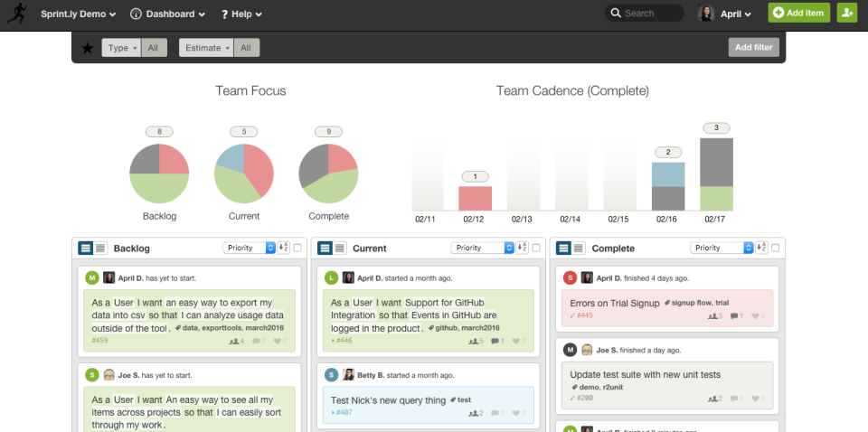Viewport: 868px width, 432px height.
Task: Click the github tag on item #446
Action: tap(447, 328)
